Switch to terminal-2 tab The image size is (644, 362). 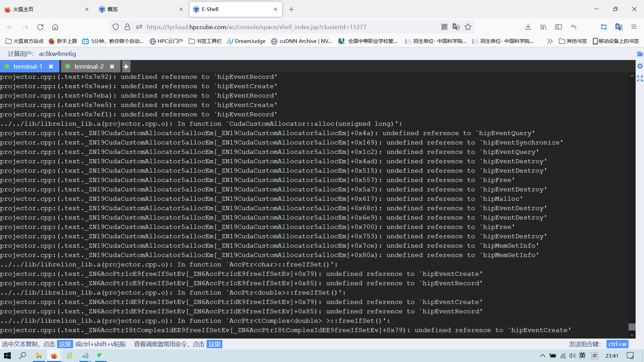(x=89, y=67)
